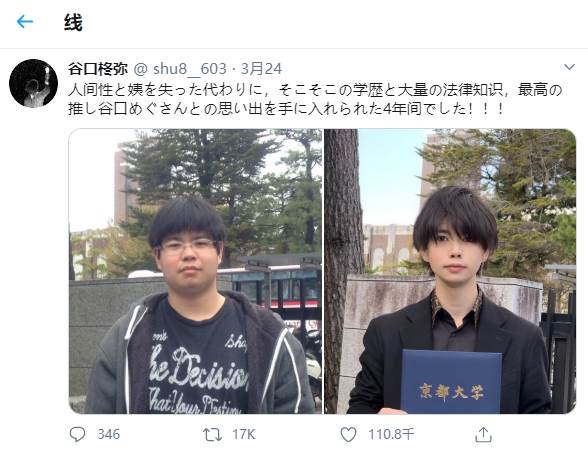Open the left photo of man with glasses
The height and width of the screenshot is (455, 588).
(195, 271)
